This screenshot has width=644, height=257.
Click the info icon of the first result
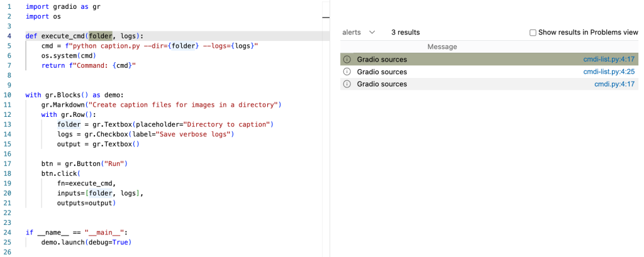pos(347,60)
